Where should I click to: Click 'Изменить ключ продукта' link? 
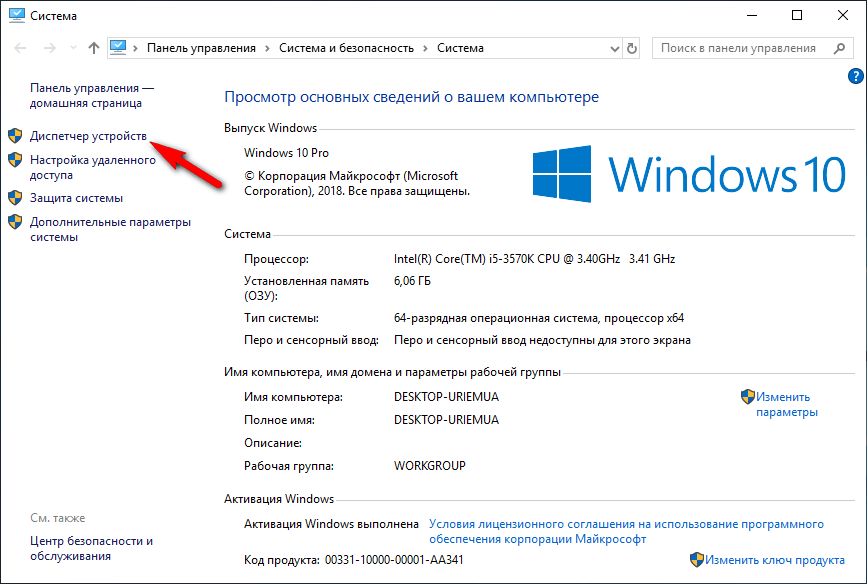coord(775,560)
